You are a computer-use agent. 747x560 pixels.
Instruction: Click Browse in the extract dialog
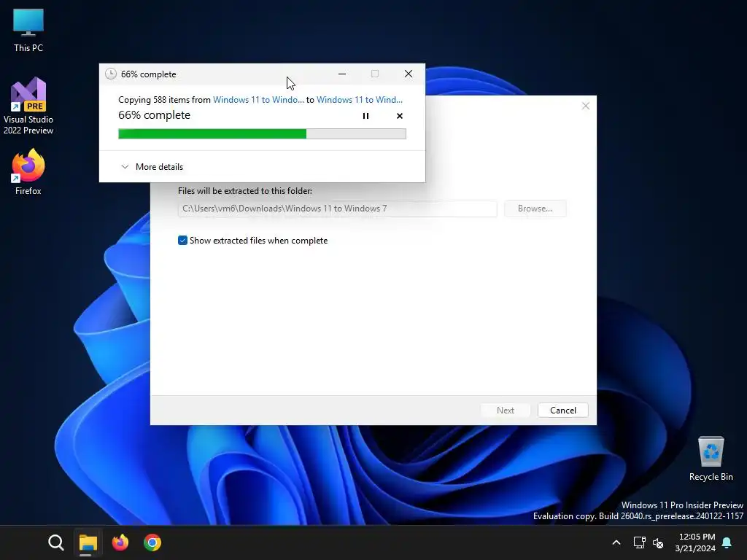(535, 209)
